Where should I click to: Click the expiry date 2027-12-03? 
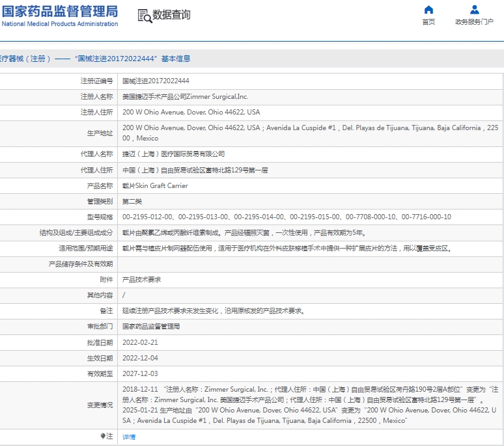(140, 373)
